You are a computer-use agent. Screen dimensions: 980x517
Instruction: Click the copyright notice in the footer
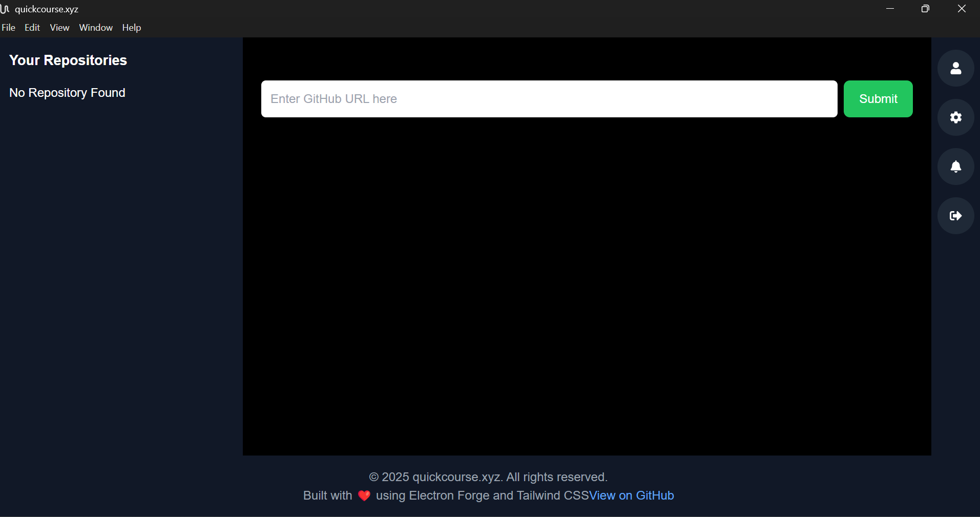click(488, 477)
